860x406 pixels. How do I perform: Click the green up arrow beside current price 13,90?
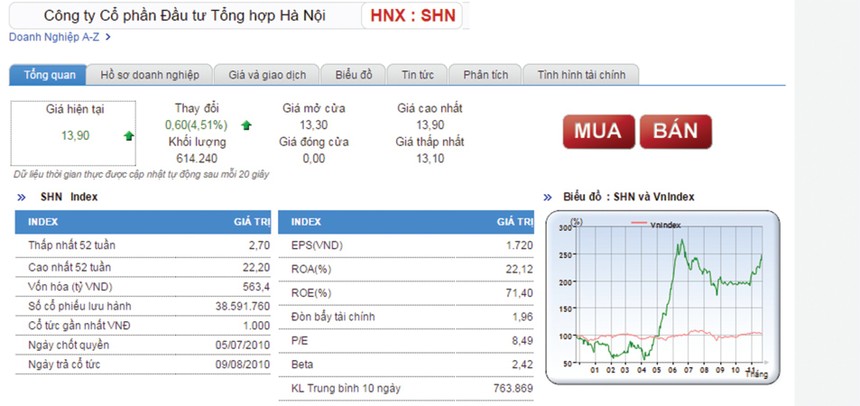[x=128, y=135]
